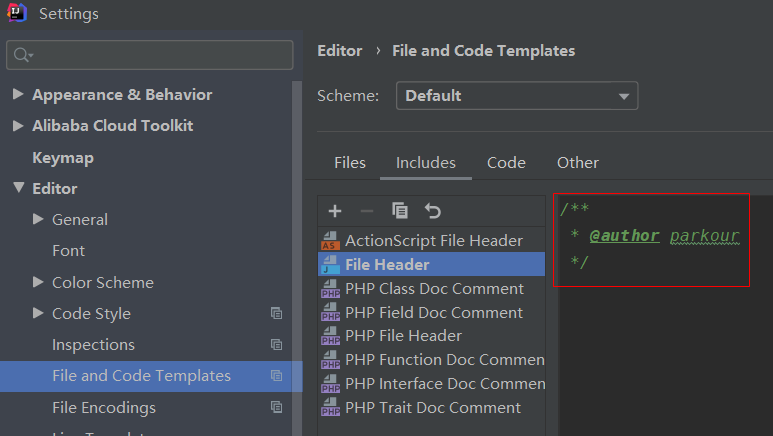
Task: Click project-level icon beside Code Style
Action: (277, 313)
